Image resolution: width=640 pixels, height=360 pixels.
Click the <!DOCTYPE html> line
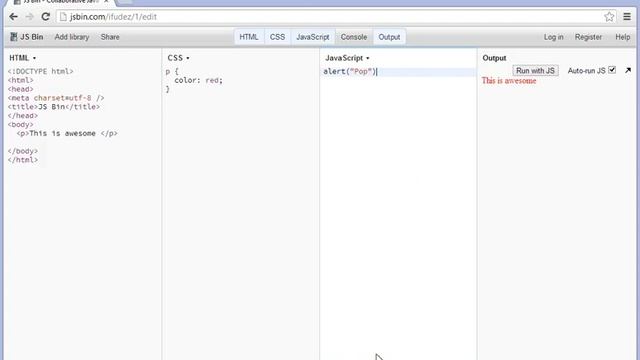(x=40, y=71)
